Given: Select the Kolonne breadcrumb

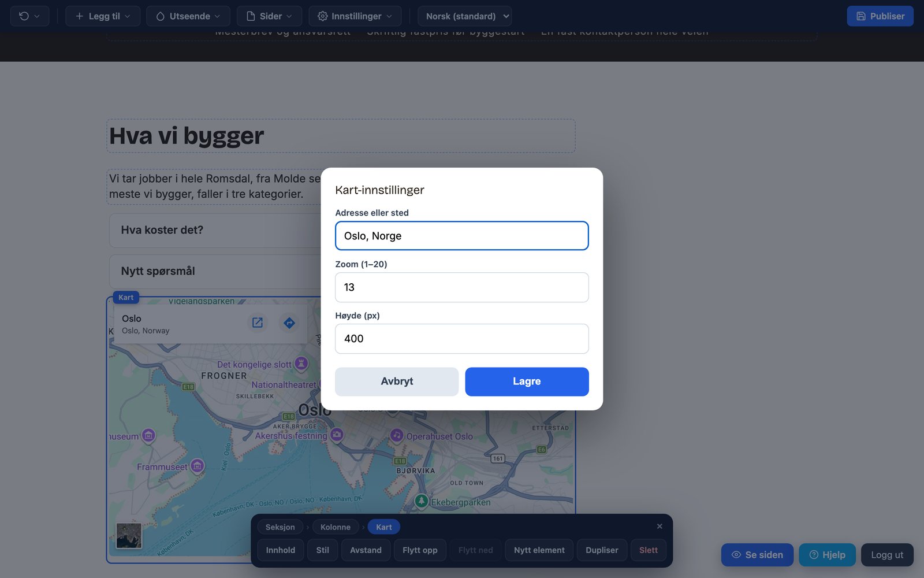Looking at the screenshot, I should pos(336,527).
